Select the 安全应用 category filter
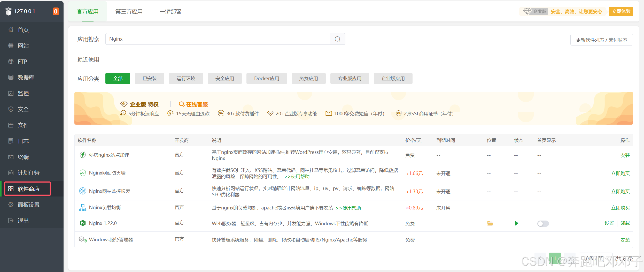The height and width of the screenshot is (272, 644). coord(225,79)
